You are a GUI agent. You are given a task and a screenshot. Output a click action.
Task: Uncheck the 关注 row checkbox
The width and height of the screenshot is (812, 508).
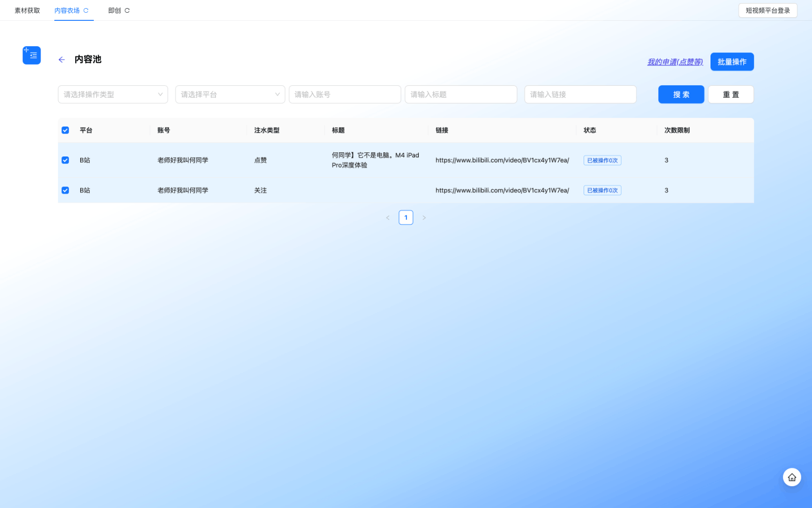pyautogui.click(x=65, y=190)
